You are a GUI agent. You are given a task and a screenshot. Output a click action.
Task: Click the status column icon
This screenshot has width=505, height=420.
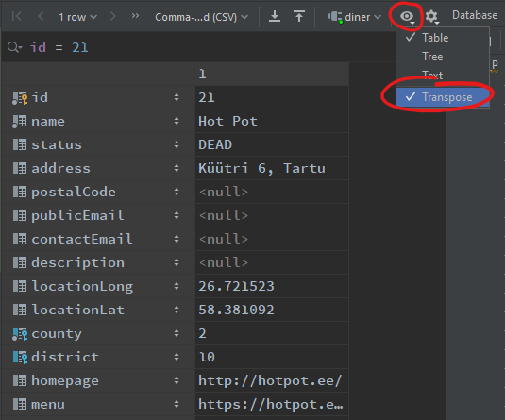click(20, 144)
